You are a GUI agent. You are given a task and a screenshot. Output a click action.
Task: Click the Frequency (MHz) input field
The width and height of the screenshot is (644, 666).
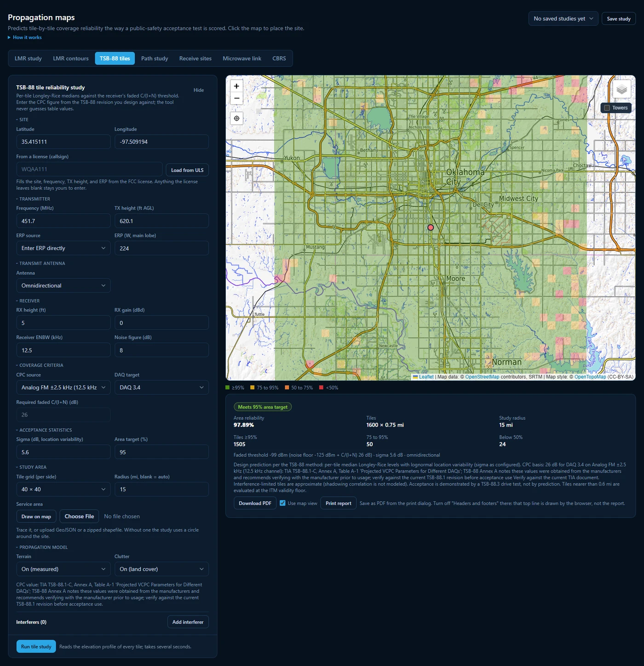(x=63, y=221)
